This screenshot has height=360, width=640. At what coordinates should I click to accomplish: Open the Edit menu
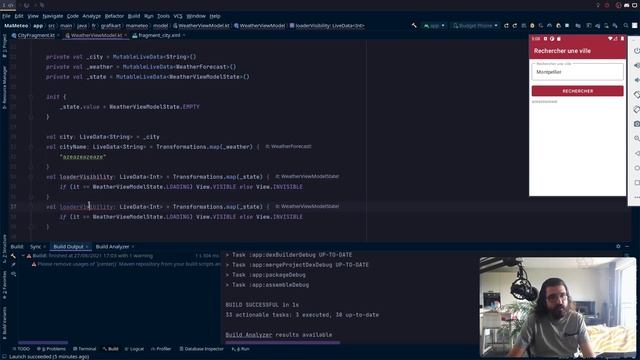click(x=19, y=16)
